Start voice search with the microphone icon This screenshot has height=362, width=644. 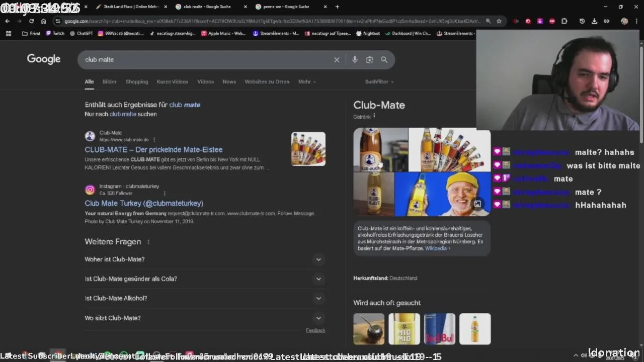(x=355, y=60)
